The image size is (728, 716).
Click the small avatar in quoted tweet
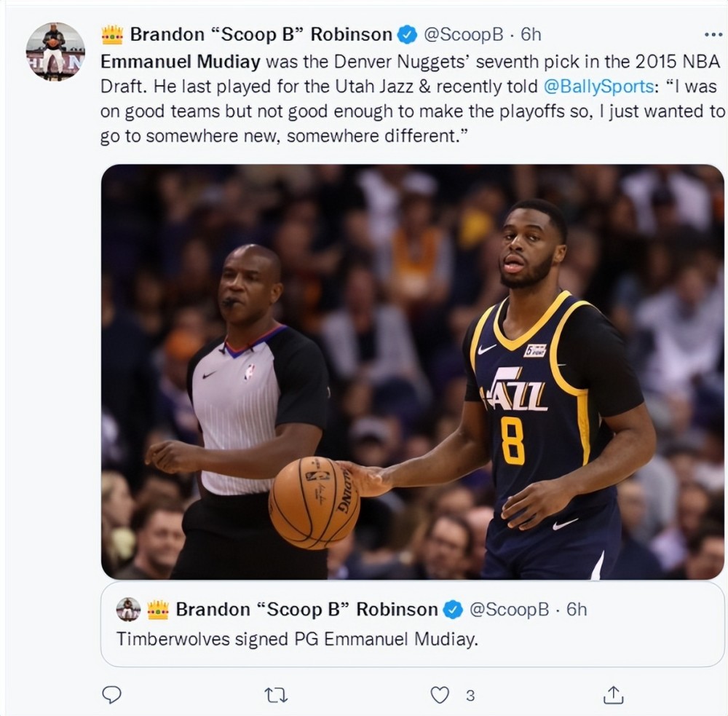point(128,610)
